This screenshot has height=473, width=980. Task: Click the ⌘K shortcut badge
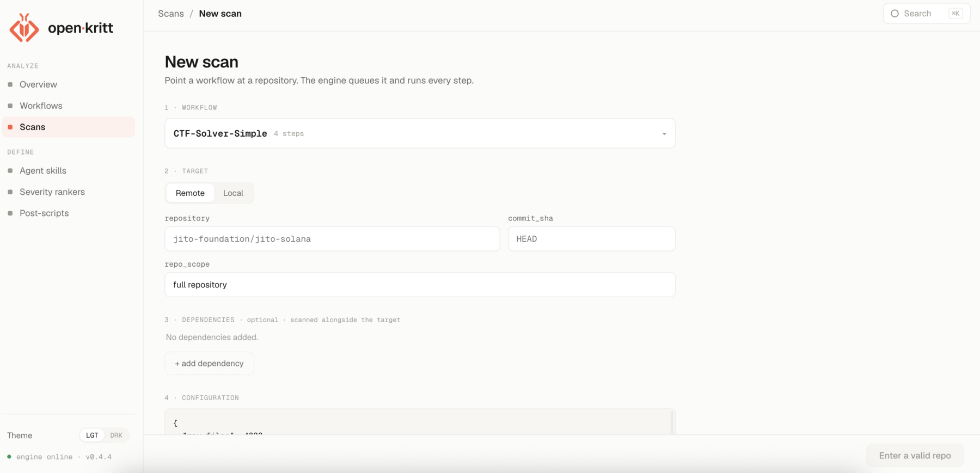point(955,14)
